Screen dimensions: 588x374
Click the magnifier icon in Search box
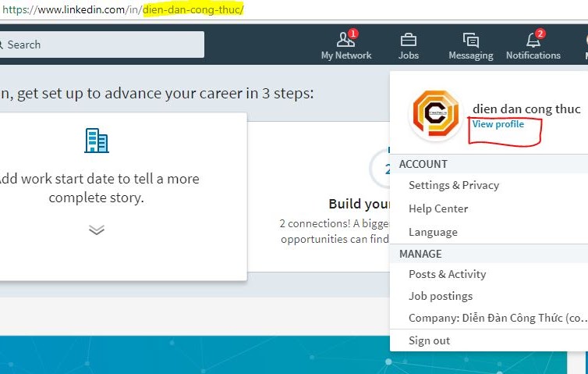click(x=1, y=45)
